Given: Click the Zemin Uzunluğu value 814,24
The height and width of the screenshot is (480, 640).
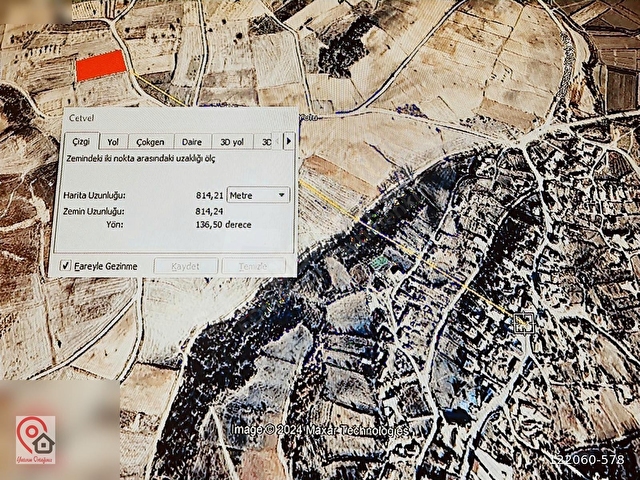Looking at the screenshot, I should pos(209,211).
